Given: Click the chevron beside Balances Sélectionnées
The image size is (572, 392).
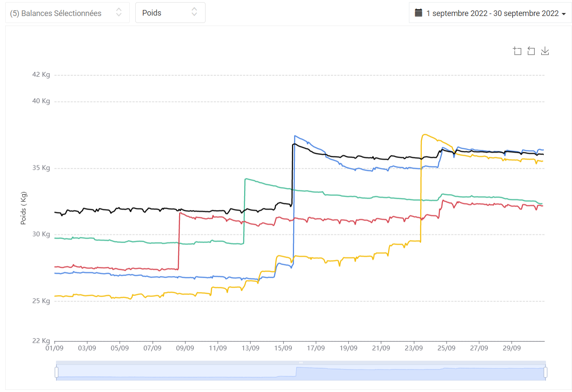Looking at the screenshot, I should point(119,12).
